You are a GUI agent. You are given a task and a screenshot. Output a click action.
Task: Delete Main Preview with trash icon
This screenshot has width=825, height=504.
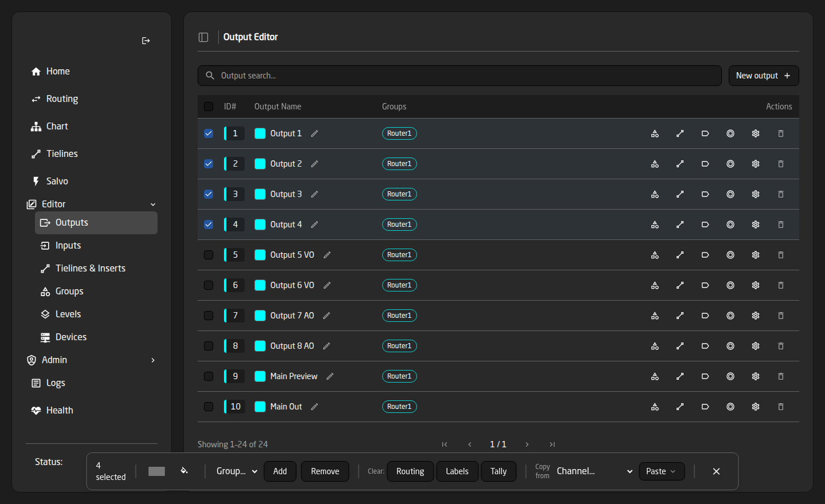(781, 376)
